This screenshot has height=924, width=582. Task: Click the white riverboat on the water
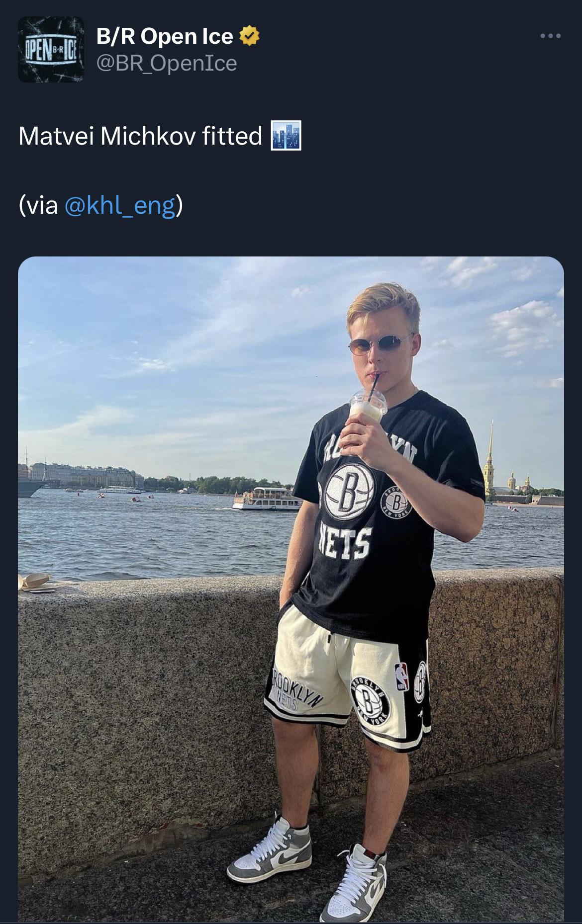point(268,499)
